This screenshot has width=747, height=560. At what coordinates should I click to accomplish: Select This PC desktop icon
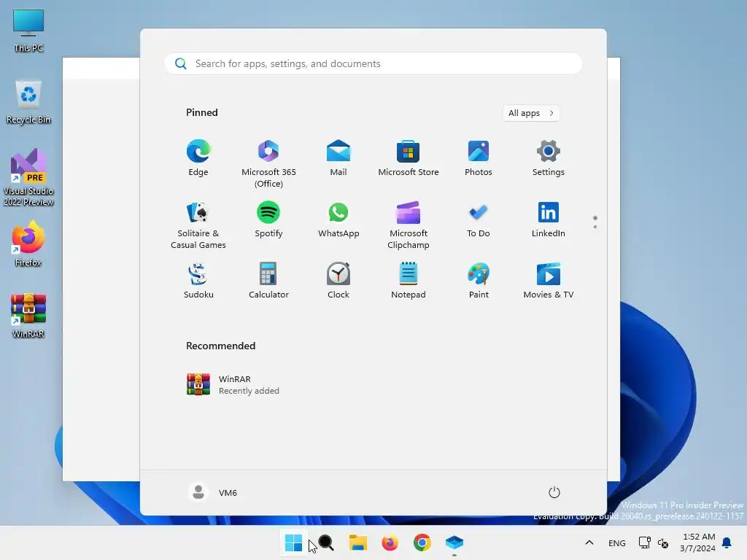coord(28,31)
